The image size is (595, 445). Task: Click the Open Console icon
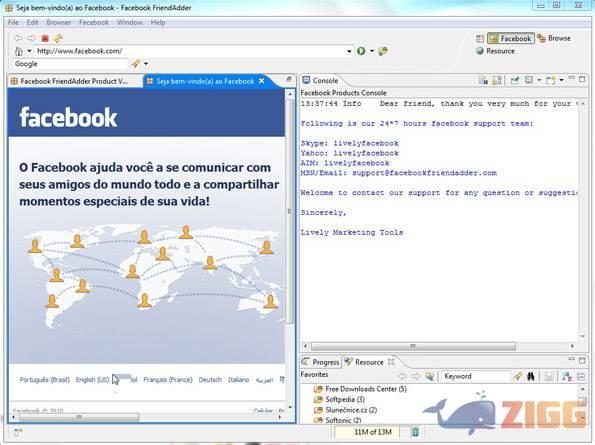(x=551, y=80)
